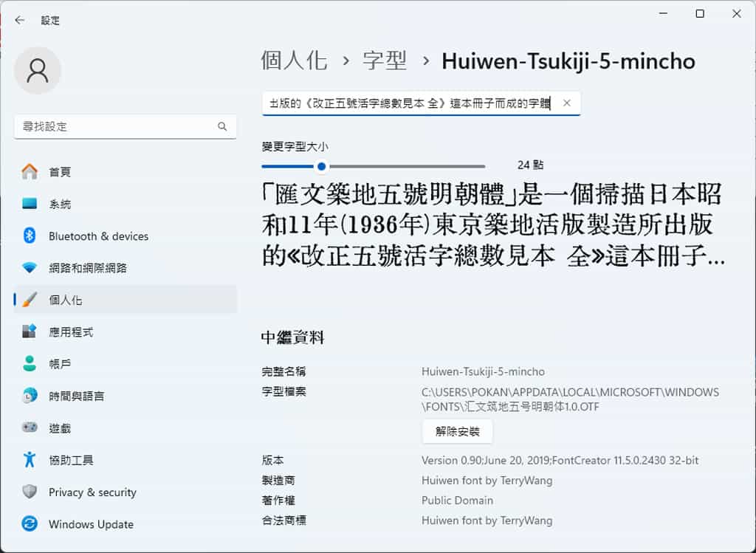Go to Bluetooth & devices settings
Screen dimensions: 756x553
tap(126, 236)
